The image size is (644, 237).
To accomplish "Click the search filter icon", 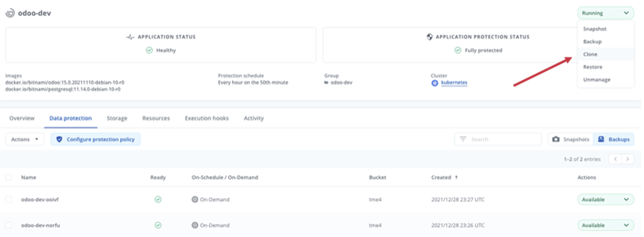I will pyautogui.click(x=463, y=139).
